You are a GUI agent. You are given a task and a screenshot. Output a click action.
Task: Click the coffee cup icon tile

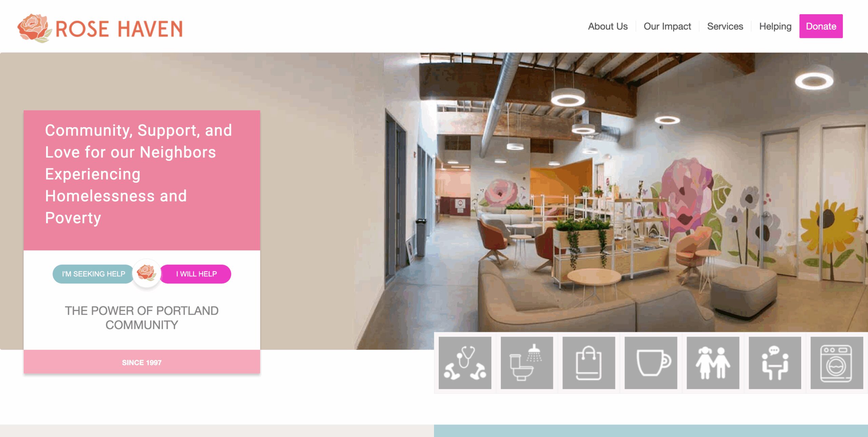pyautogui.click(x=651, y=363)
